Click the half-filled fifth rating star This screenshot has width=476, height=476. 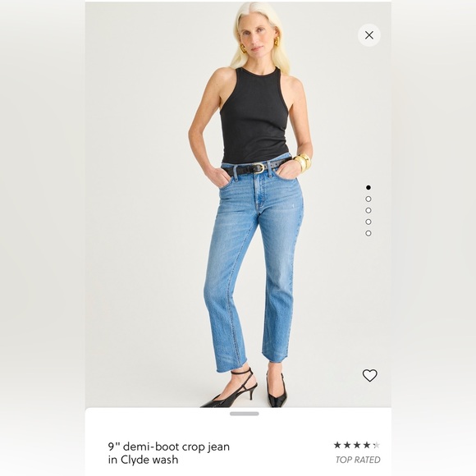click(377, 445)
